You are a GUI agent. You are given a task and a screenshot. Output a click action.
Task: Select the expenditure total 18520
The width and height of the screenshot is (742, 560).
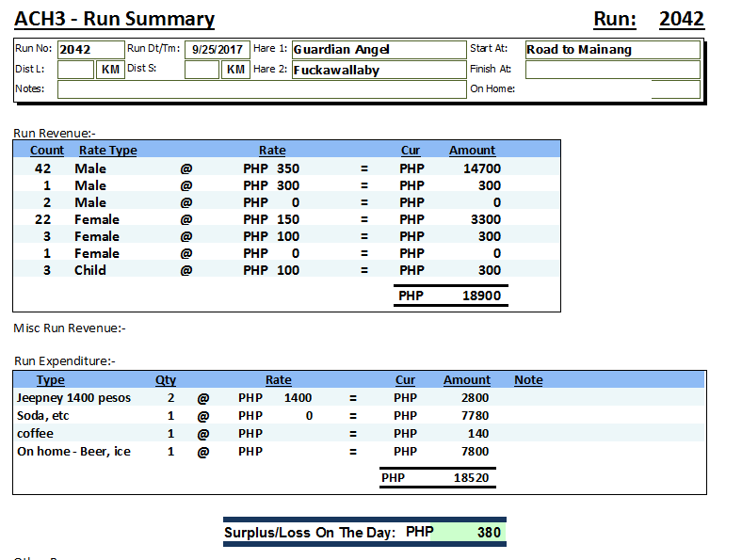pyautogui.click(x=469, y=478)
